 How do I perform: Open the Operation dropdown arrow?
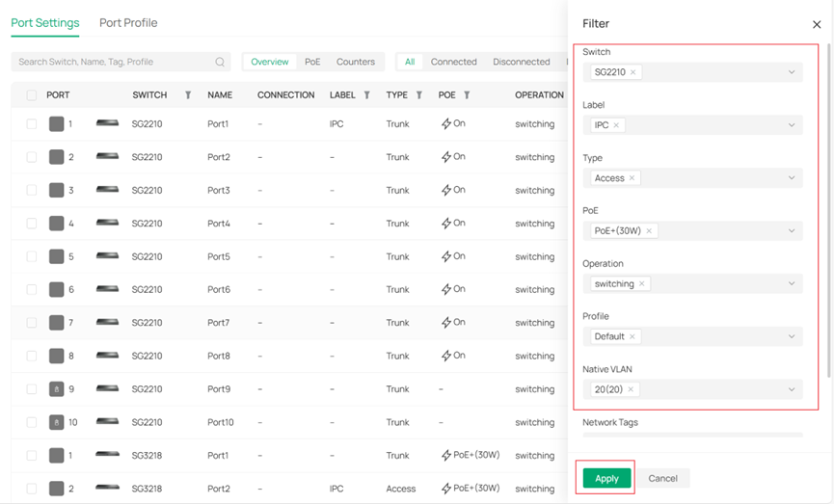pyautogui.click(x=792, y=284)
